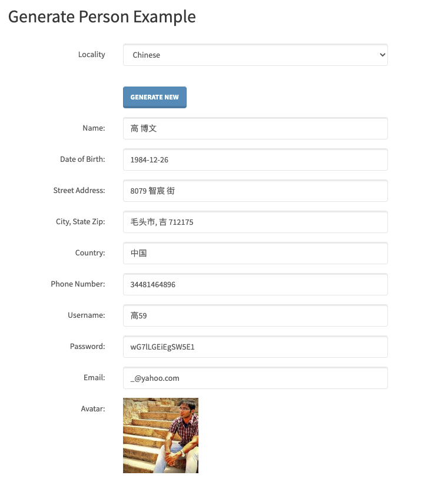Focus the Phone Number field

point(255,284)
